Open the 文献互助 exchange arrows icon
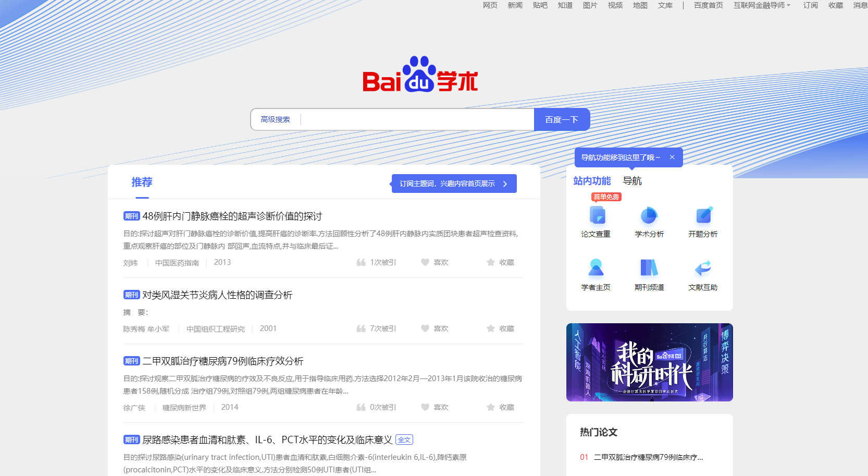Image resolution: width=868 pixels, height=476 pixels. pyautogui.click(x=703, y=268)
